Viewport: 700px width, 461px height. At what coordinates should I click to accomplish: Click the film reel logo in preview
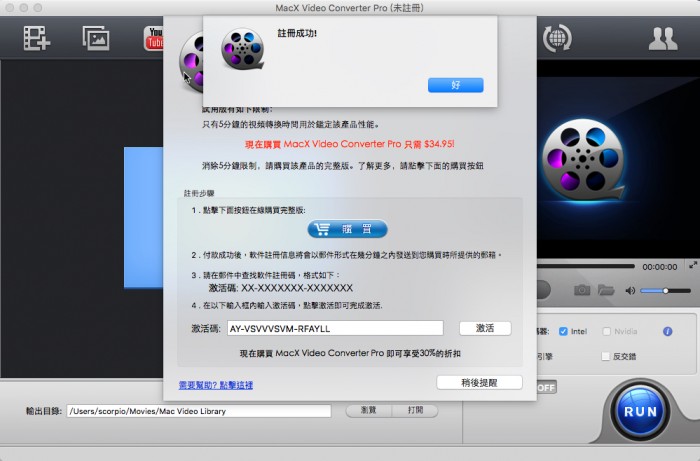582,160
